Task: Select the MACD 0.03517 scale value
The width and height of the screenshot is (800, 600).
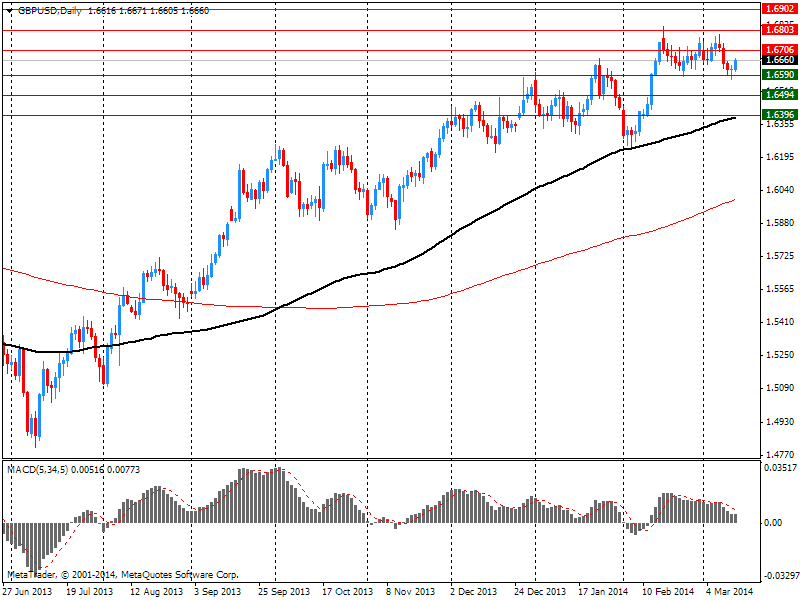Action: click(778, 467)
